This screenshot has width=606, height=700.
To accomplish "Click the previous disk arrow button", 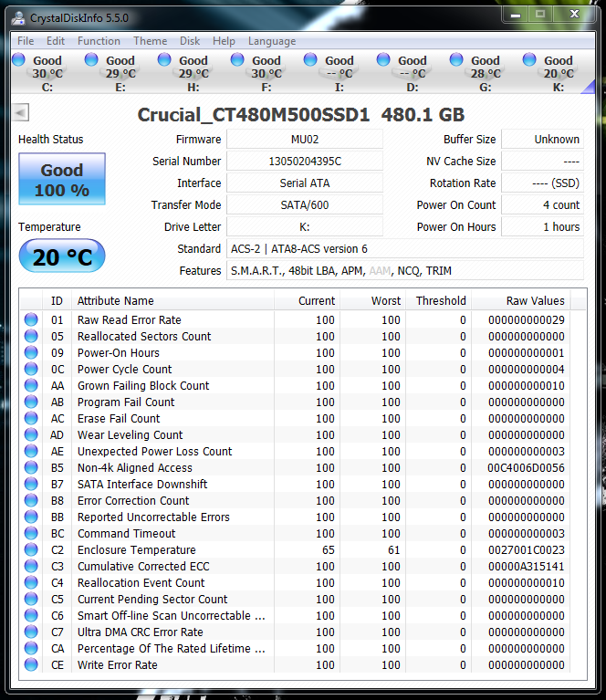I will tap(21, 112).
